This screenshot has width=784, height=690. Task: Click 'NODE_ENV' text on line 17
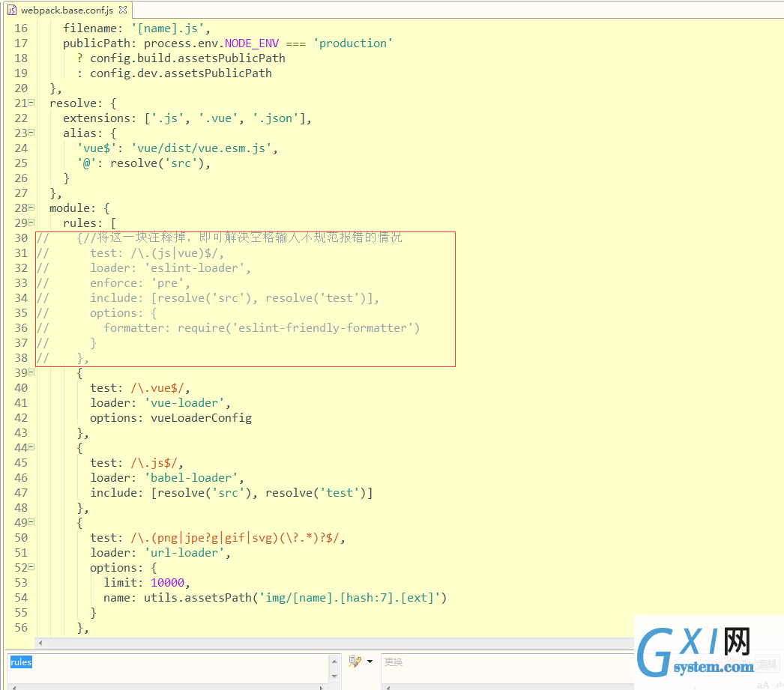click(x=252, y=43)
